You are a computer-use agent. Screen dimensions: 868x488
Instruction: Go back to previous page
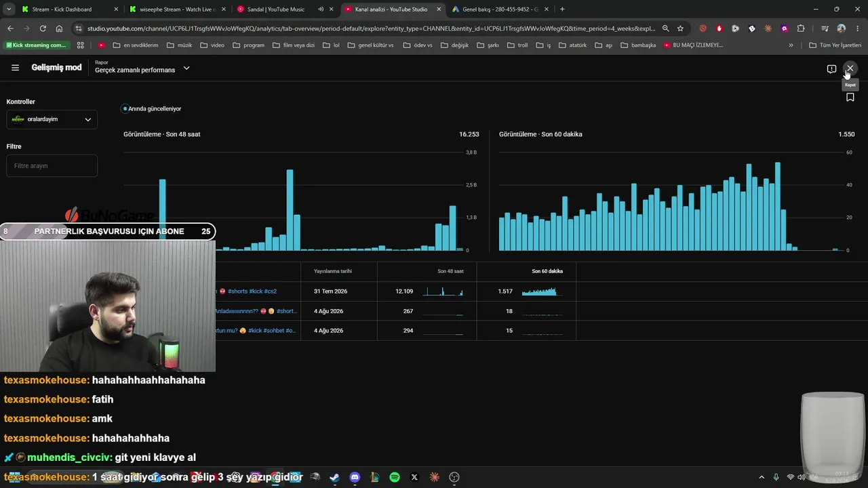[10, 28]
